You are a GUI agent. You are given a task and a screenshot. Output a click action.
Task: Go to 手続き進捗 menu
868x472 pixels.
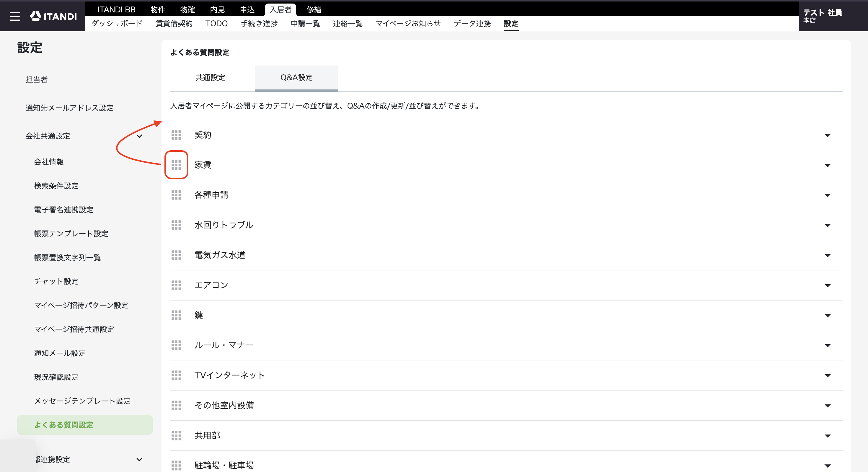click(x=259, y=23)
